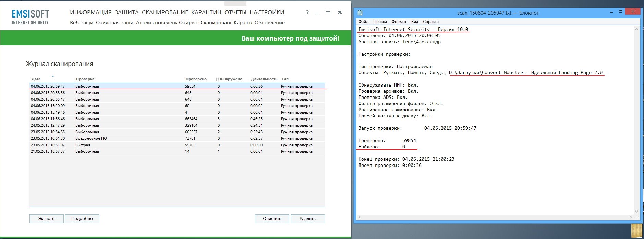Click the sort arrow above Дата column
The image size is (644, 239).
(53, 76)
